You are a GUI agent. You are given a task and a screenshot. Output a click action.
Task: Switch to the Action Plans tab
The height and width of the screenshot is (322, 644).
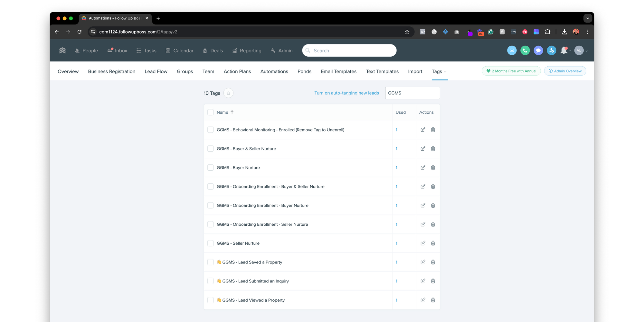point(237,71)
